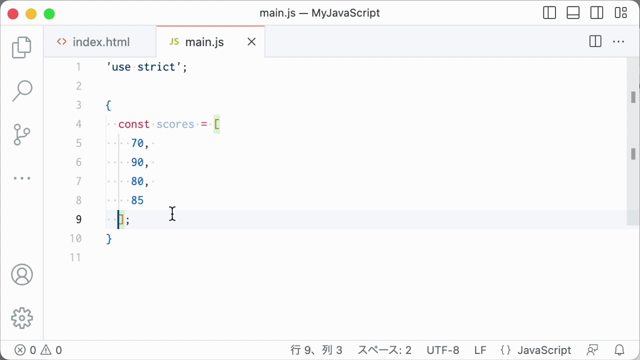Image resolution: width=640 pixels, height=360 pixels.
Task: Toggle the secondary side bar layout button
Action: tap(597, 13)
